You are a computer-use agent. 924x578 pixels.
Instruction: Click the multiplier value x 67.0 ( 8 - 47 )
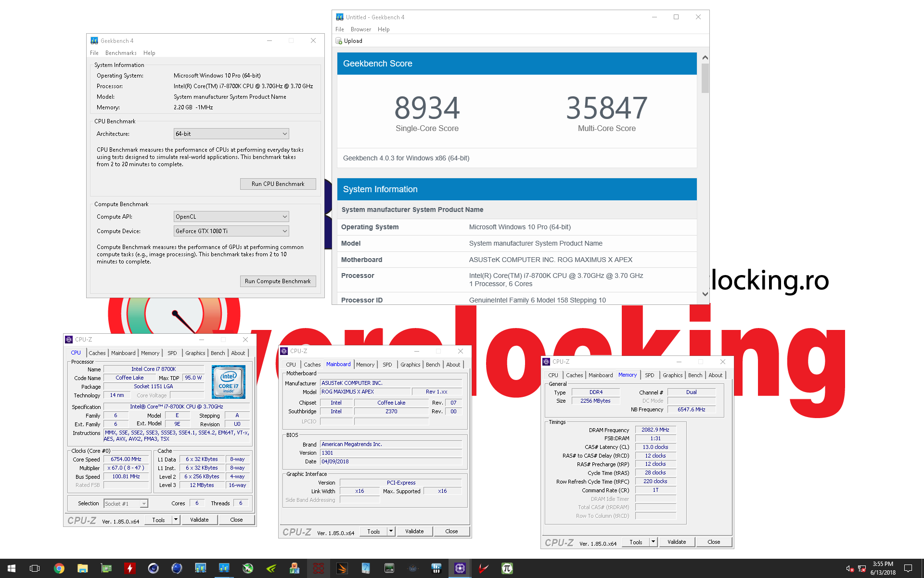(126, 468)
